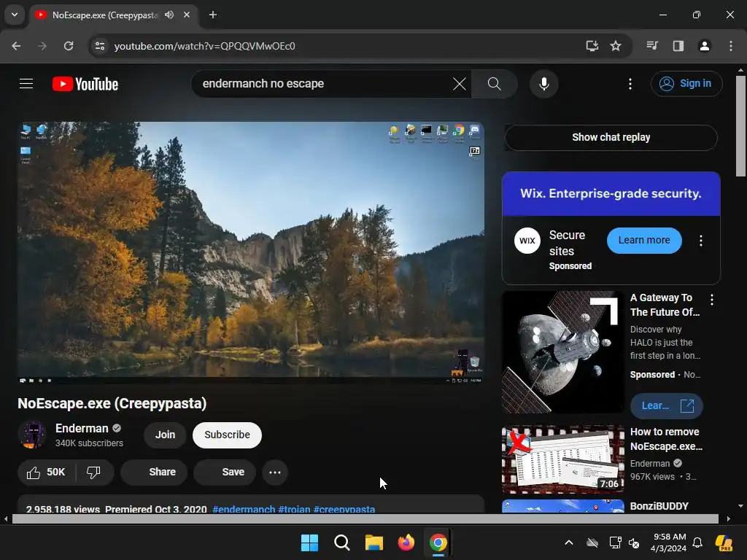The height and width of the screenshot is (560, 747).
Task: Open the How to remove NoEscape.exe thumbnail
Action: pyautogui.click(x=562, y=459)
